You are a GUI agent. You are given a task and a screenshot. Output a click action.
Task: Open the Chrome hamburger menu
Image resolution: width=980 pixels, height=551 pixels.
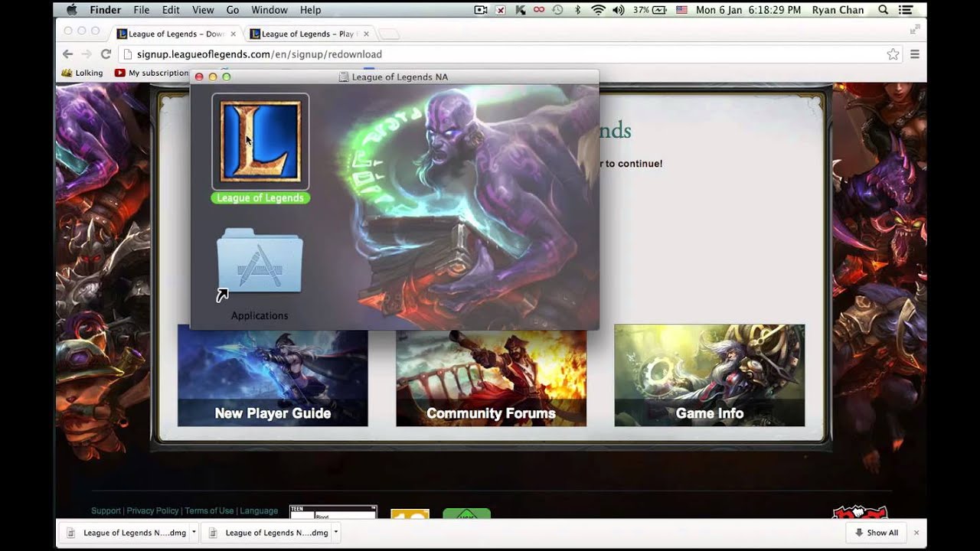coord(914,54)
